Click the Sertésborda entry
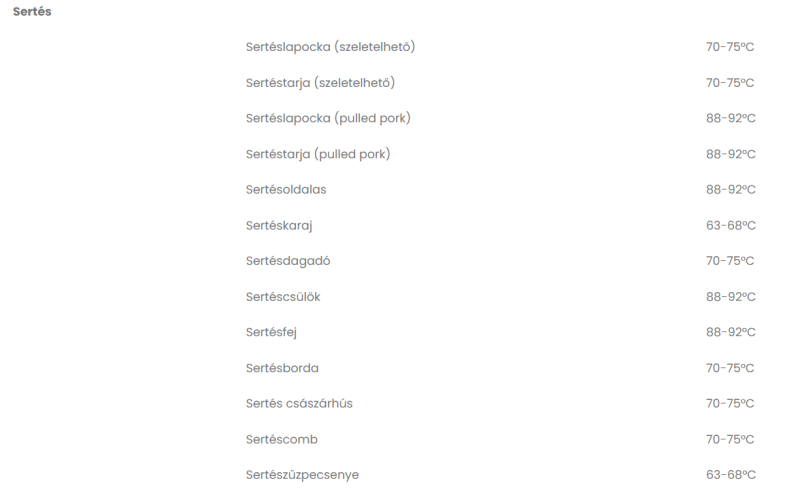This screenshot has height=489, width=800. 282,368
